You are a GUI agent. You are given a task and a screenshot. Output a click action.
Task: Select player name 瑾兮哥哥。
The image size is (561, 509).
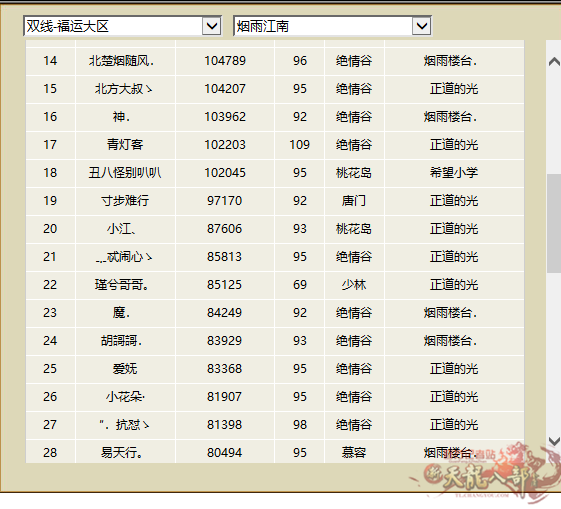(x=122, y=285)
